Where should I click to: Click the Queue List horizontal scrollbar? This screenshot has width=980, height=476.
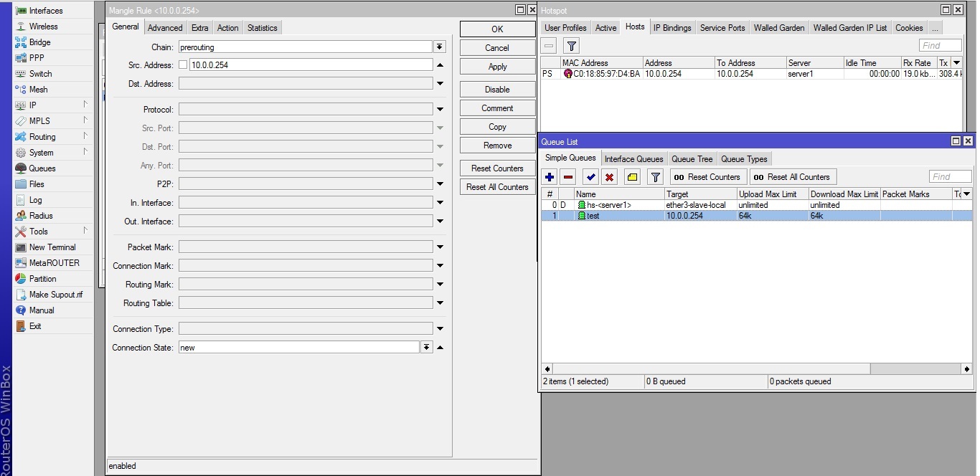click(757, 368)
